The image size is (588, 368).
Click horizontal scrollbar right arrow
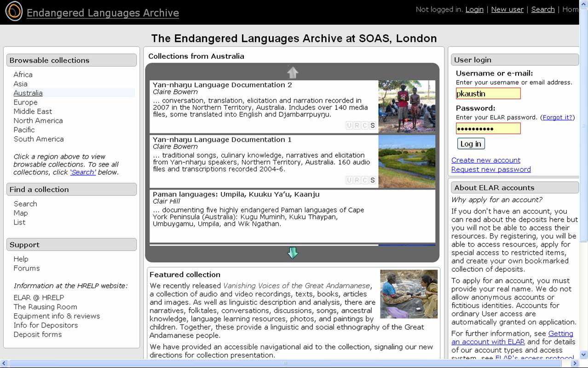coord(576,363)
